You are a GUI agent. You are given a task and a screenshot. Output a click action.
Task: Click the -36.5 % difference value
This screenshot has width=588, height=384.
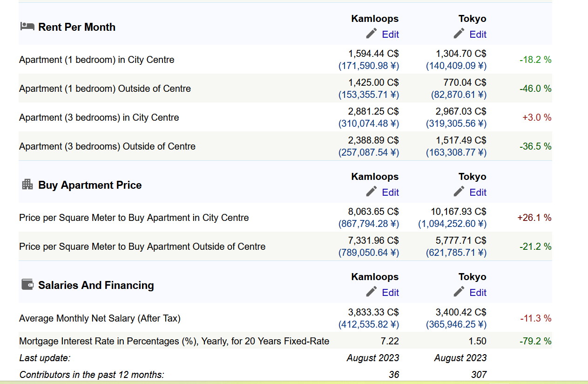point(535,146)
